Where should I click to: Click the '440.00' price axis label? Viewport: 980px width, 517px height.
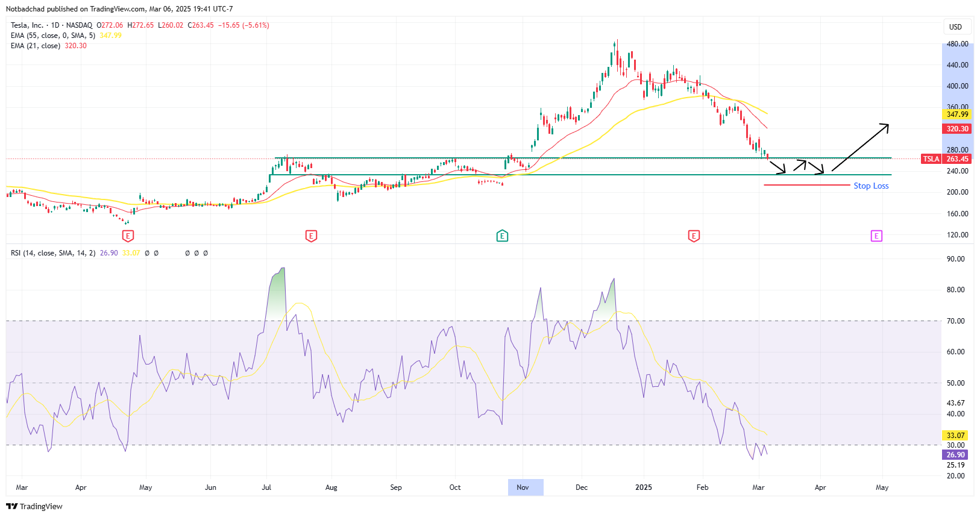pos(957,65)
